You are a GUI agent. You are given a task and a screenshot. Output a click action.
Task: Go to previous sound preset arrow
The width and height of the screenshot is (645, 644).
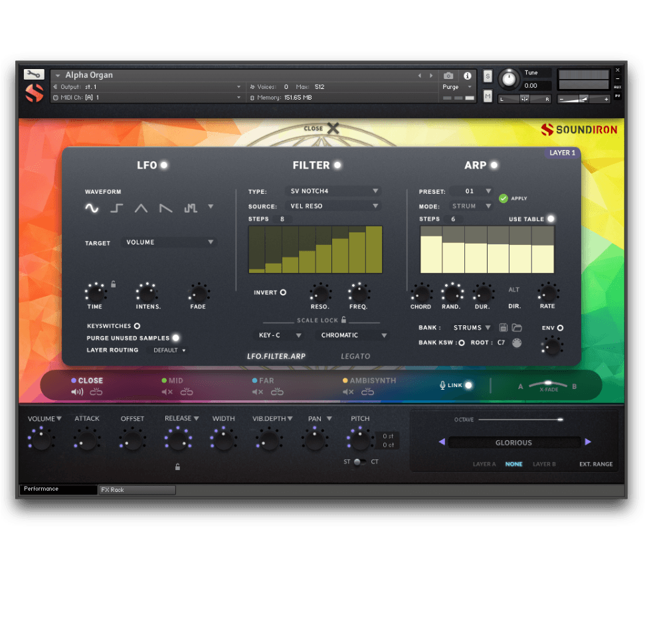coord(442,442)
